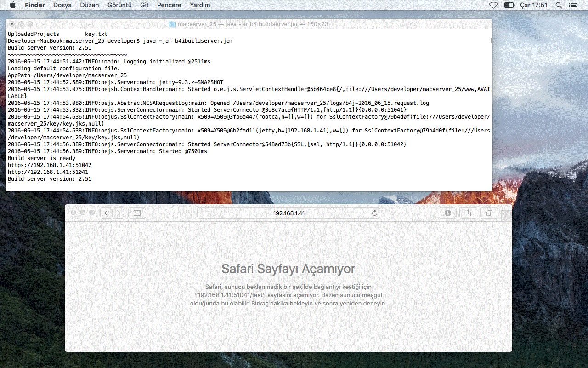
Task: Click the java -jar b4ibuildserver.jar command line
Action: click(x=120, y=41)
